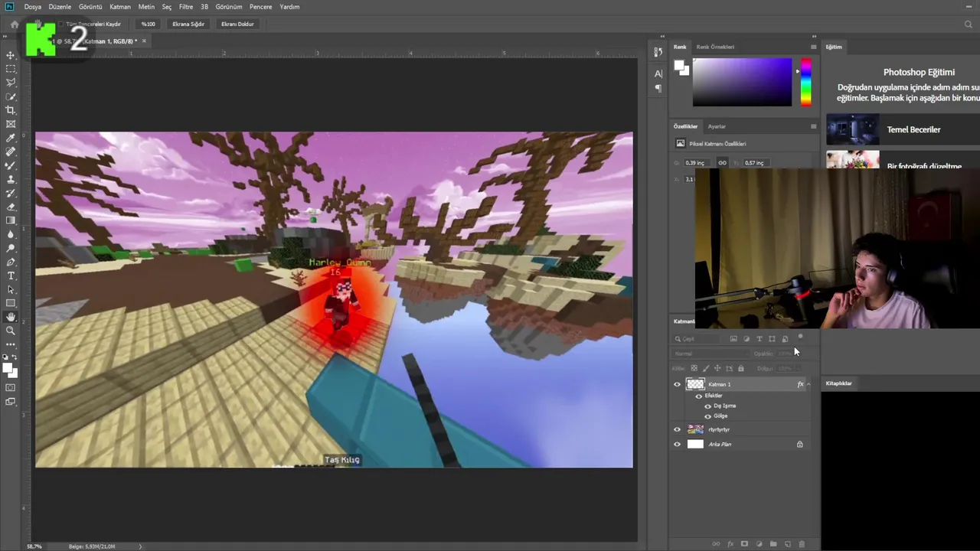Select the Brush tool
The width and height of the screenshot is (980, 551).
point(11,165)
